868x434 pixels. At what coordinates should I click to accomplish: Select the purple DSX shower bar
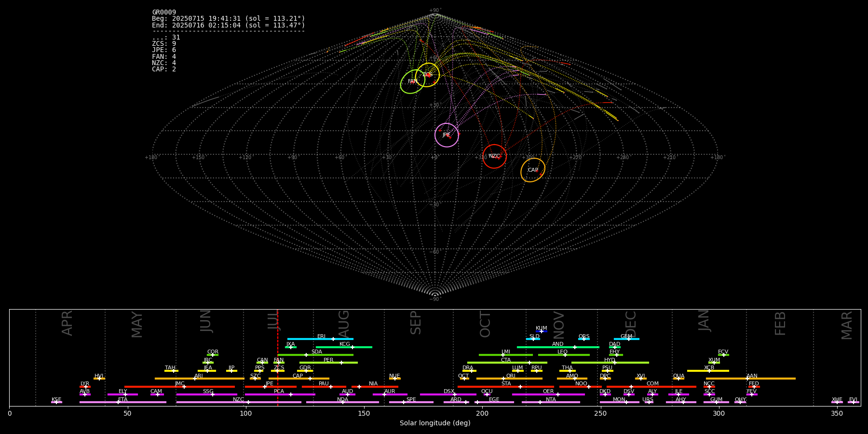pyautogui.click(x=448, y=394)
